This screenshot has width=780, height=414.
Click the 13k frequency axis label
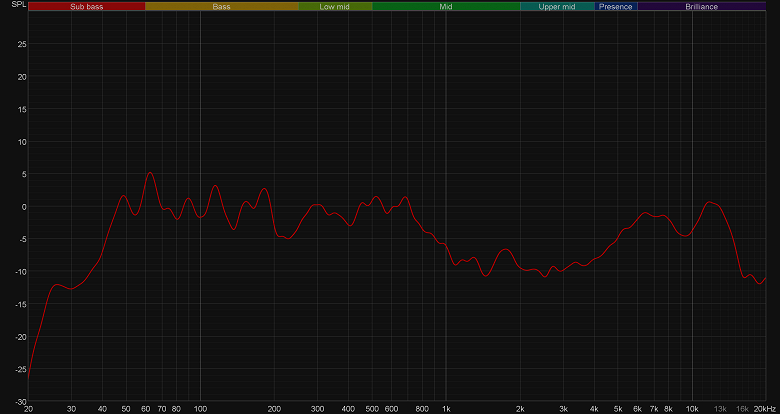tap(720, 409)
